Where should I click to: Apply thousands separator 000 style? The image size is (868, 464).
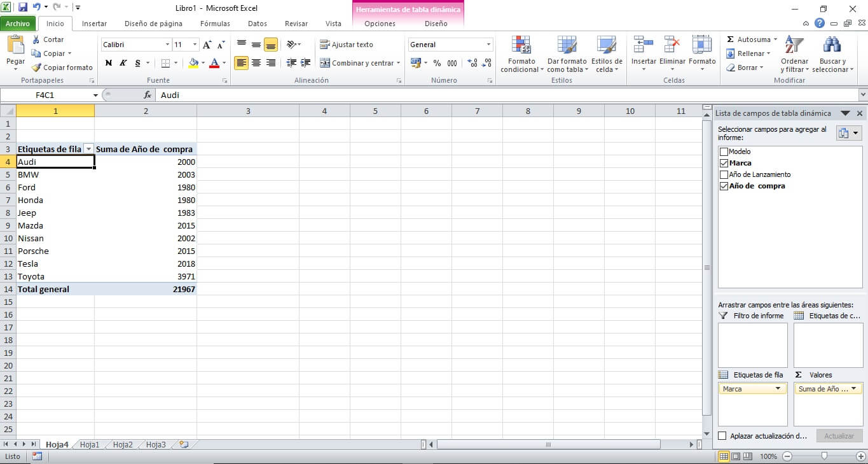(452, 63)
